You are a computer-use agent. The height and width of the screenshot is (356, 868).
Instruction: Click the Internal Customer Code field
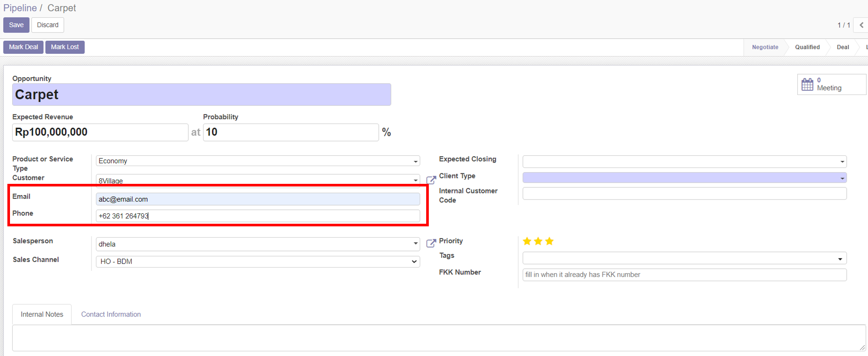pos(684,193)
